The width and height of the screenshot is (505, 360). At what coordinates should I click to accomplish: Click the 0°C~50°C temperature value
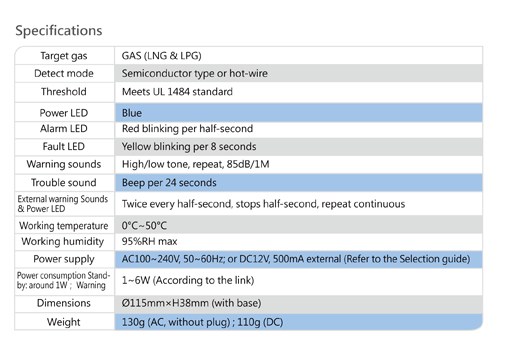tap(144, 226)
